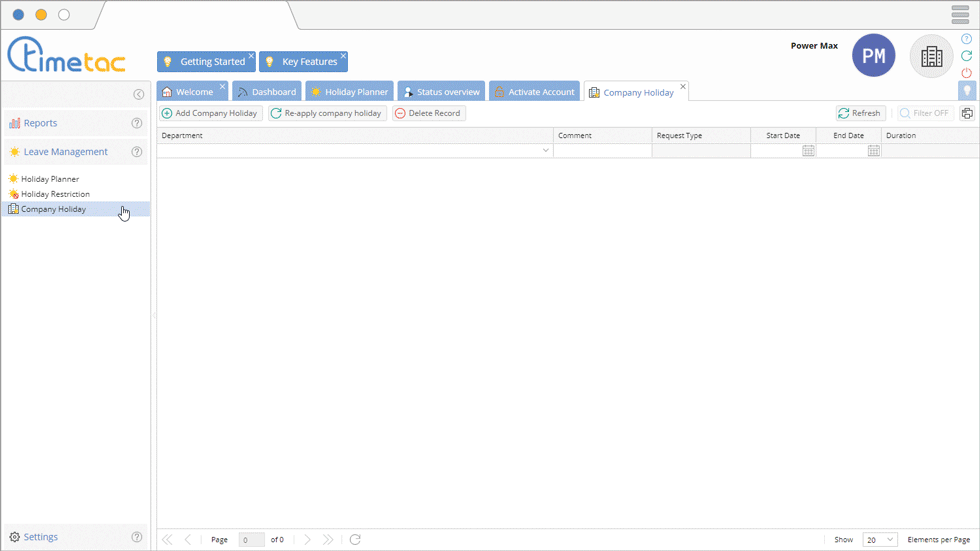Viewport: 980px width, 551px height.
Task: Open the help question mark icon at top right
Action: [x=966, y=39]
